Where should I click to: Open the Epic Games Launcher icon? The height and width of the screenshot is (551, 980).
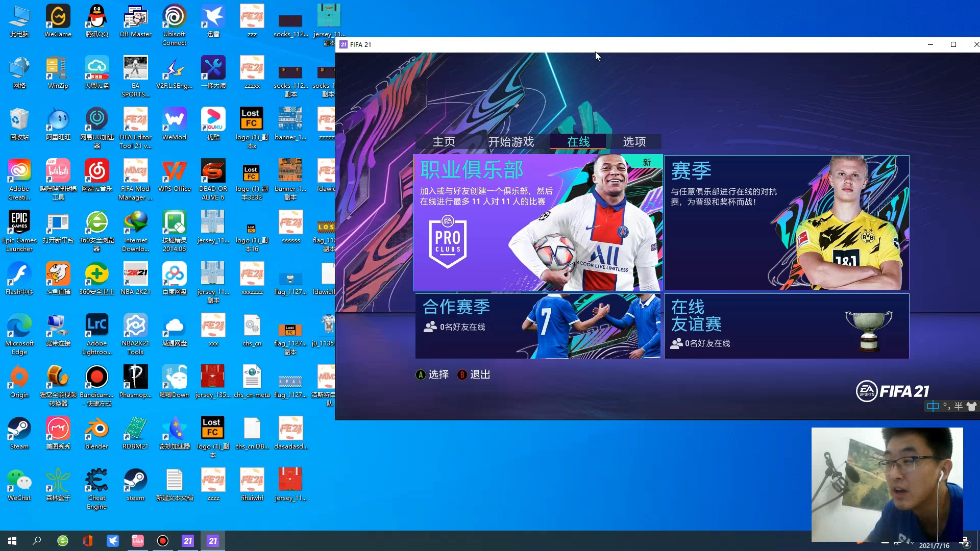coord(19,231)
